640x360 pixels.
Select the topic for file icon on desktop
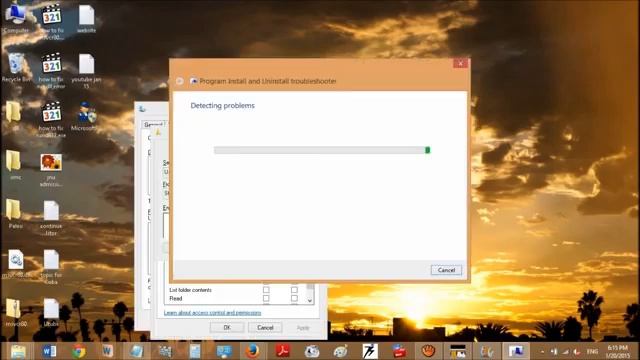51,267
